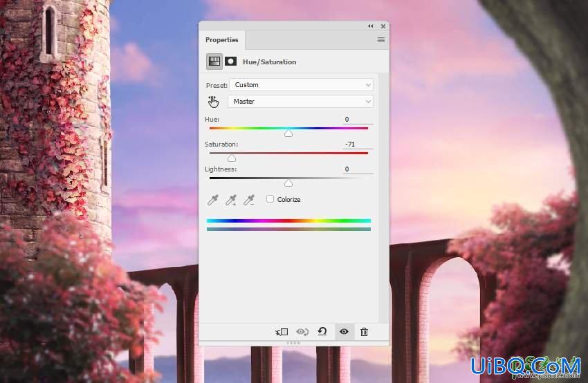
Task: Click the Saturation label
Action: pyautogui.click(x=221, y=144)
